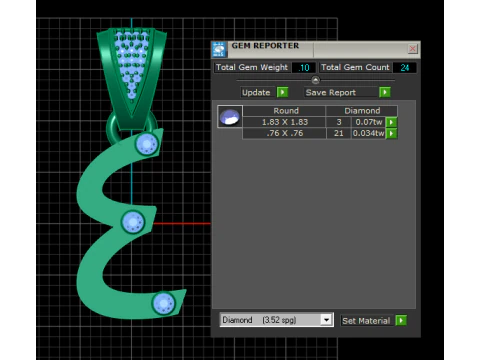Click the Total Gem Weight label
This screenshot has width=480, height=360.
[252, 67]
